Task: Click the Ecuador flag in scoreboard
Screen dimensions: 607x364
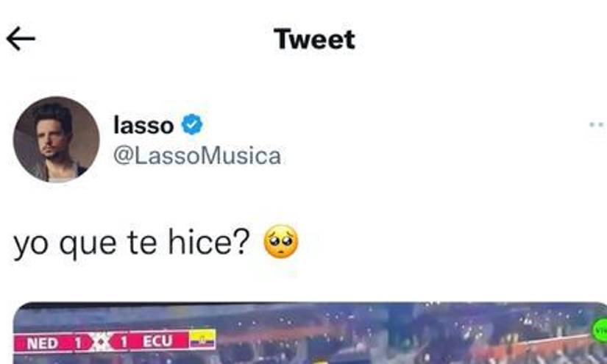Action: pos(202,340)
